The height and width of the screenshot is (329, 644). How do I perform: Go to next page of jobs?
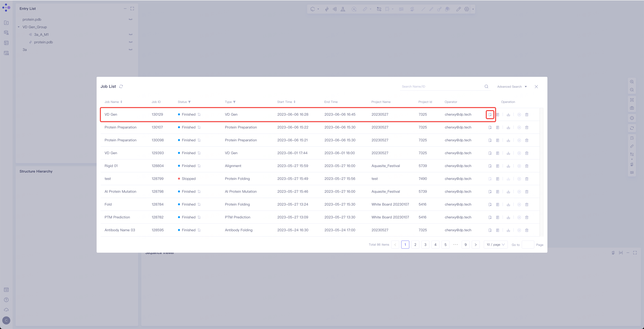[475, 245]
